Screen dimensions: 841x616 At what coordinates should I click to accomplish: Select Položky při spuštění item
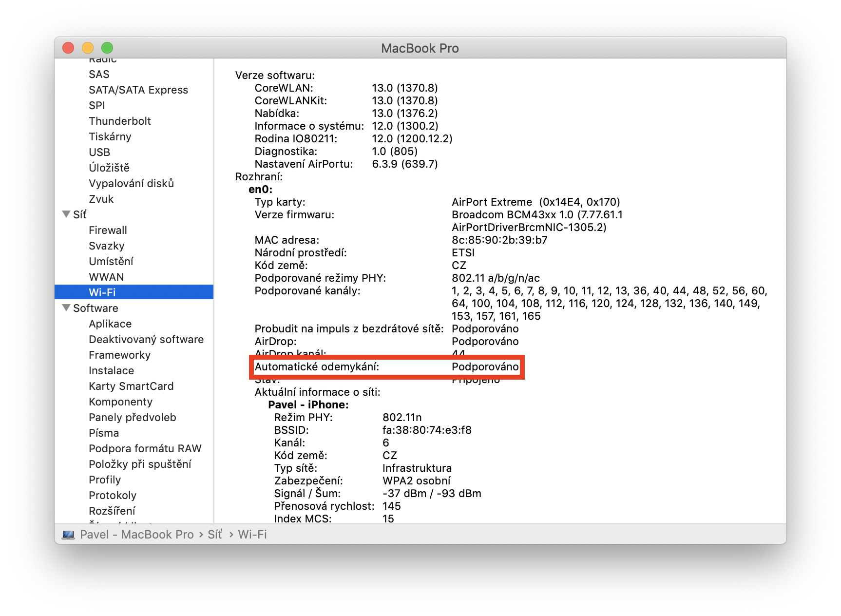coord(140,464)
